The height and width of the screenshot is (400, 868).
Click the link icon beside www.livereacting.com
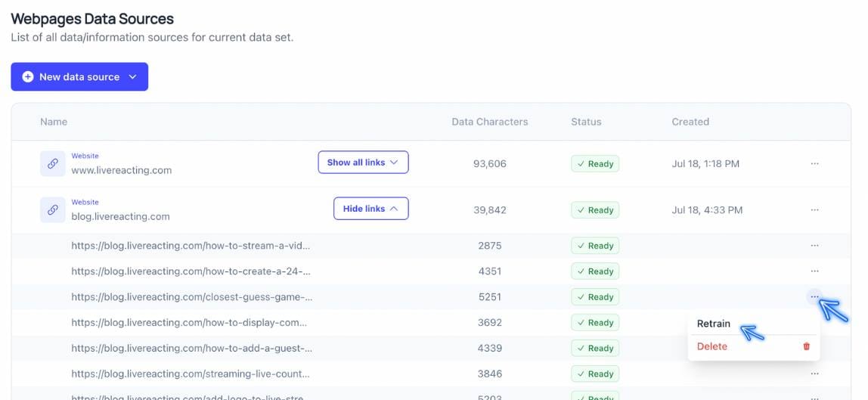(x=53, y=164)
